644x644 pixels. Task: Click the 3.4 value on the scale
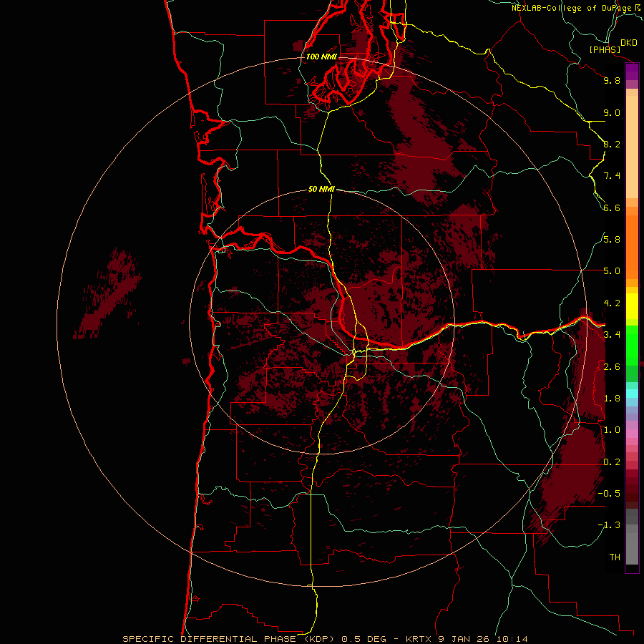(x=612, y=335)
